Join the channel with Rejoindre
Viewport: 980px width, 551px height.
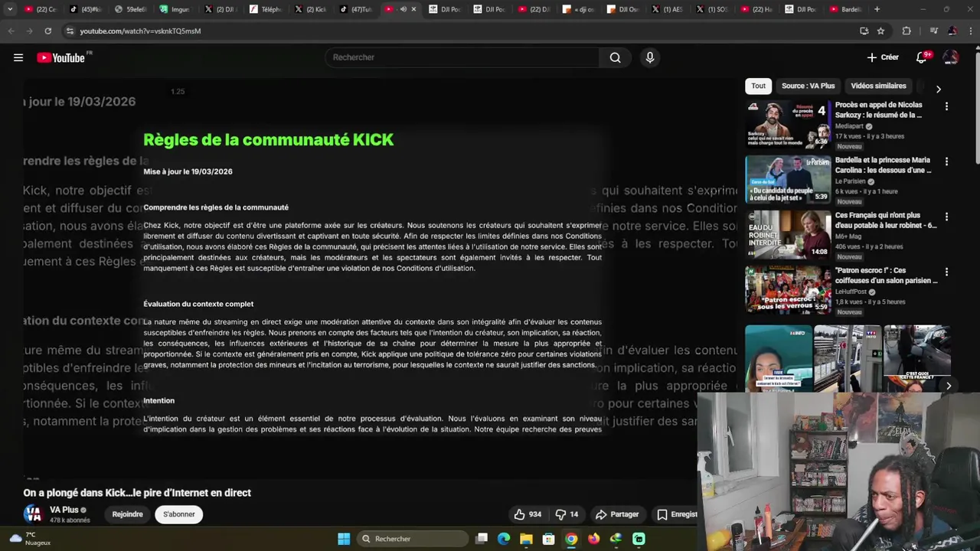point(127,514)
